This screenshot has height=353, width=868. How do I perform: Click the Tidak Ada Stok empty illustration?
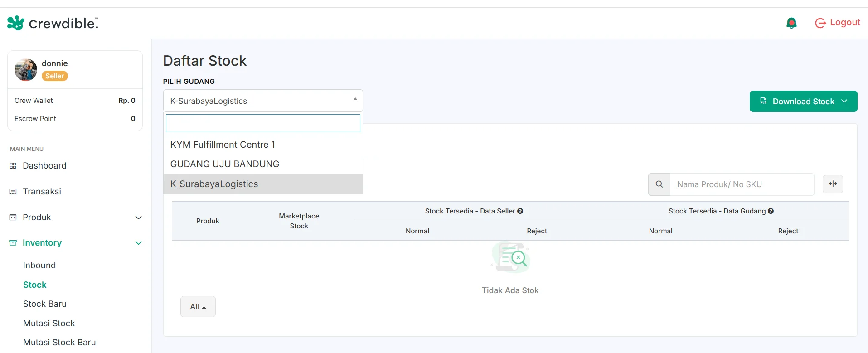click(510, 257)
